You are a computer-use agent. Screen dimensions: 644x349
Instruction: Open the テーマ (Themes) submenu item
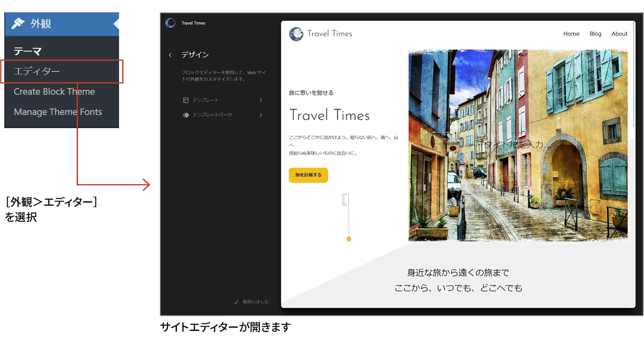(28, 51)
